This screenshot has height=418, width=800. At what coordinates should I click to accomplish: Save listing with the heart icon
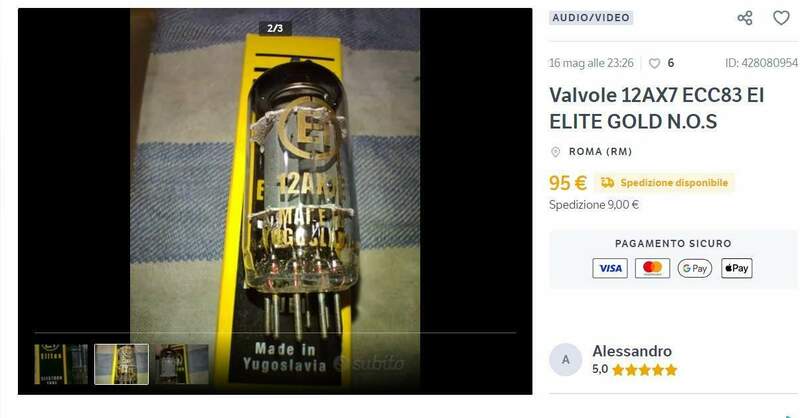(x=781, y=18)
